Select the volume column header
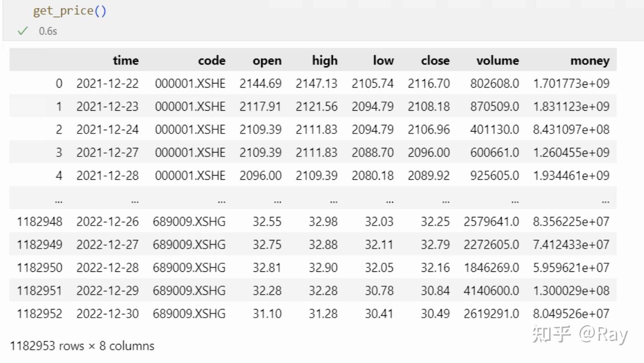Image resolution: width=644 pixels, height=363 pixels. click(x=497, y=60)
